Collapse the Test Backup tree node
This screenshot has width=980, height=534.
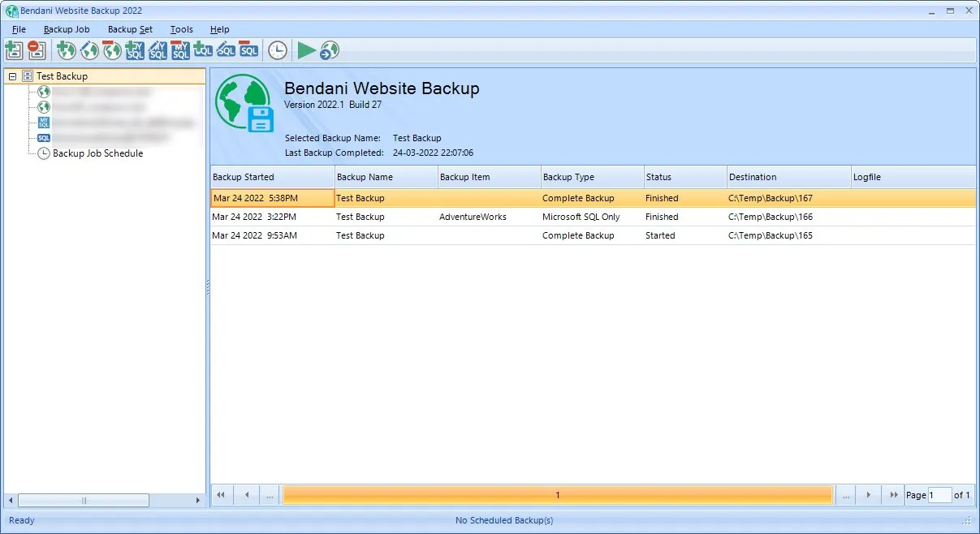pyautogui.click(x=12, y=76)
